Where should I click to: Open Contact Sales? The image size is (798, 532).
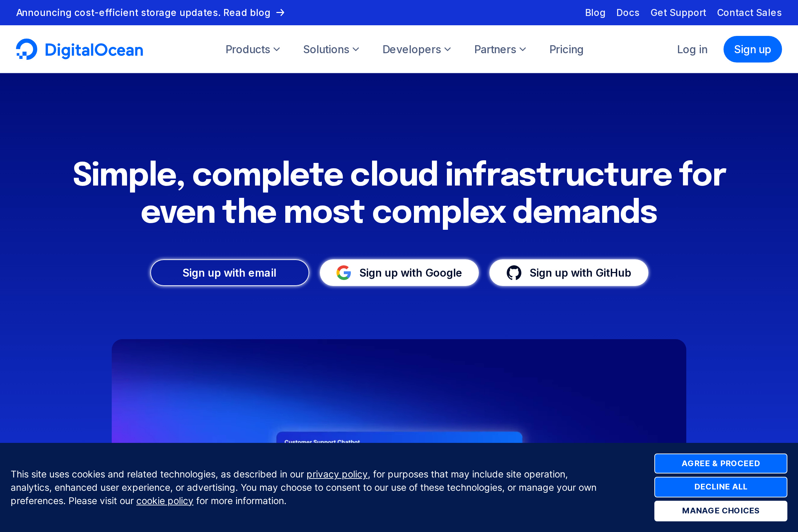click(x=749, y=13)
